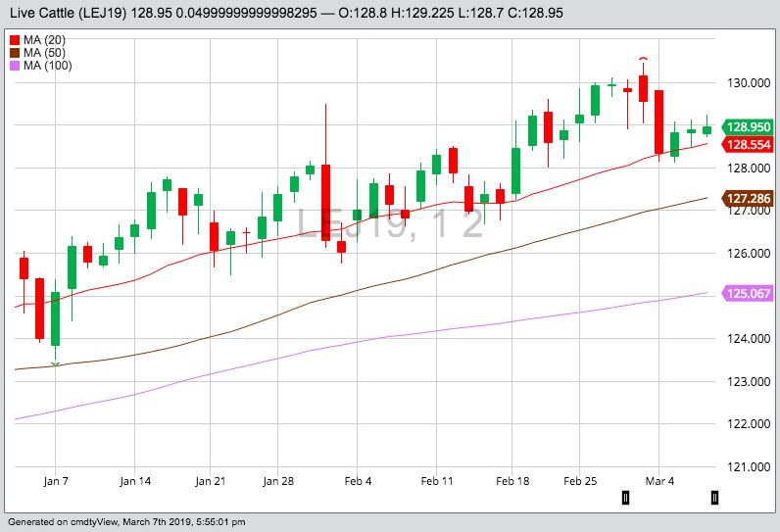Click the red high marker above candle
This screenshot has height=532, width=780.
(643, 61)
